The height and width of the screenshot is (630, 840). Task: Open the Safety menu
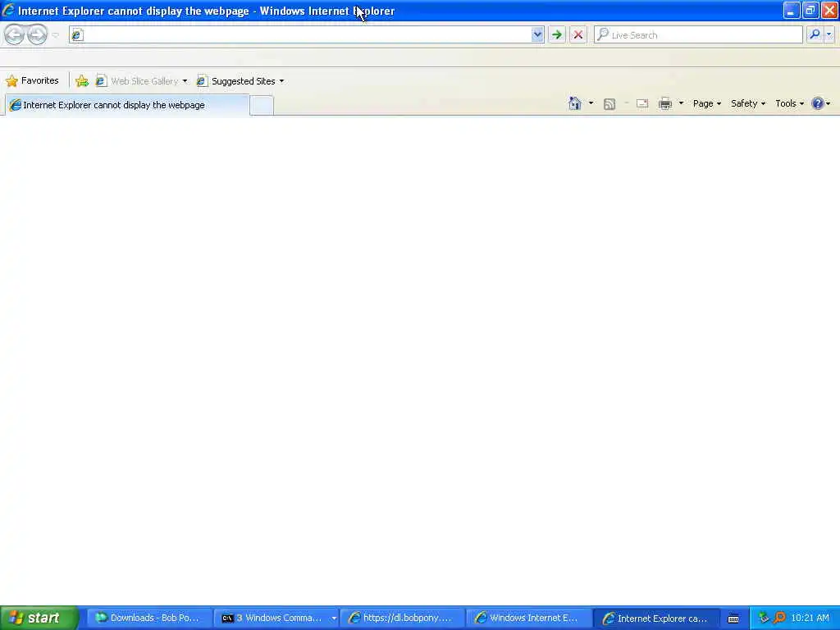coord(748,103)
